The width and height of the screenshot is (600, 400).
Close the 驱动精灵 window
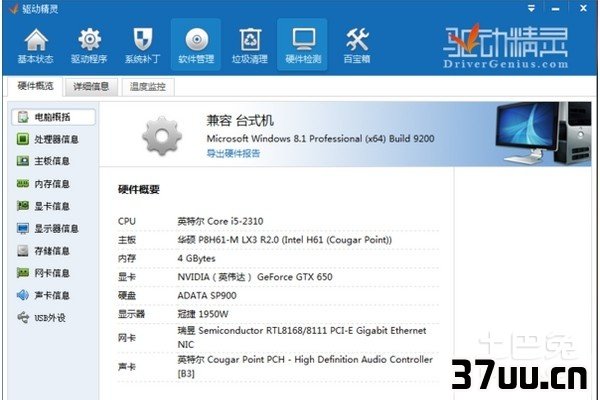point(583,8)
